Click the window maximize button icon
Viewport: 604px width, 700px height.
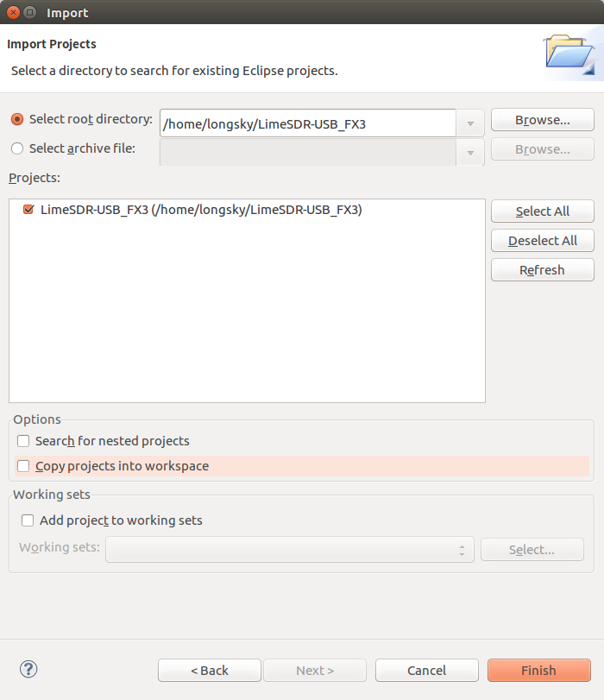pos(30,12)
